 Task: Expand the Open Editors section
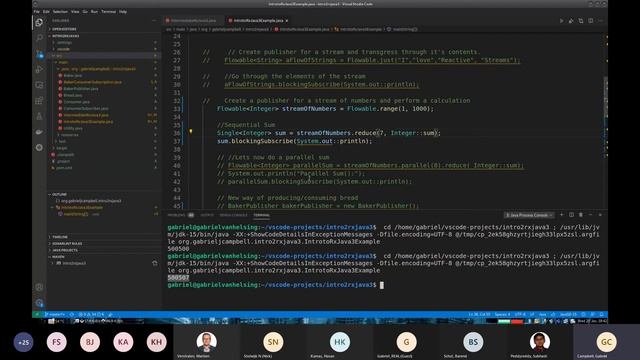pos(104,29)
